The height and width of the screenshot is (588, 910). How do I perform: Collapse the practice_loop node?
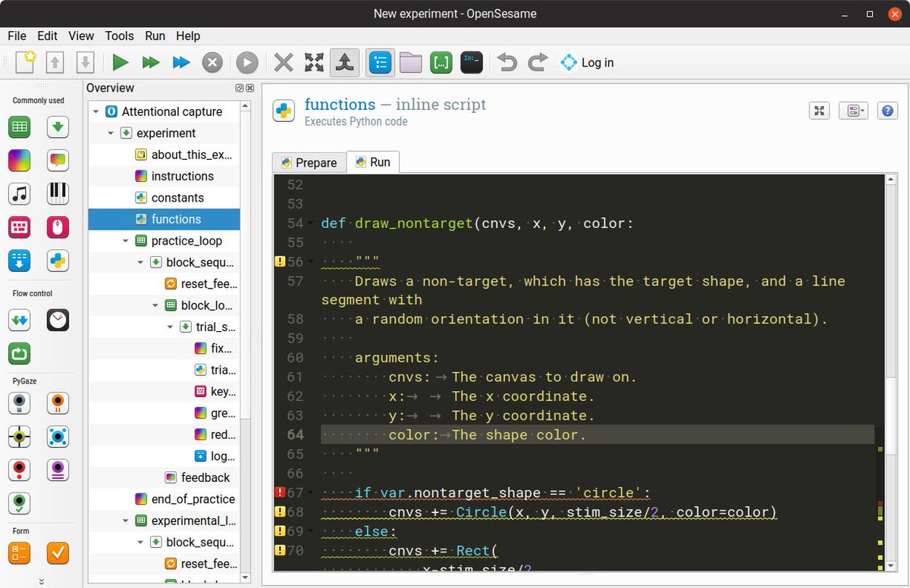coord(126,241)
